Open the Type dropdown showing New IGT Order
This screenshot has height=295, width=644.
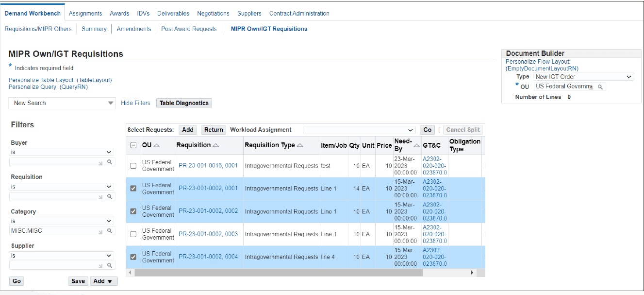click(x=584, y=77)
